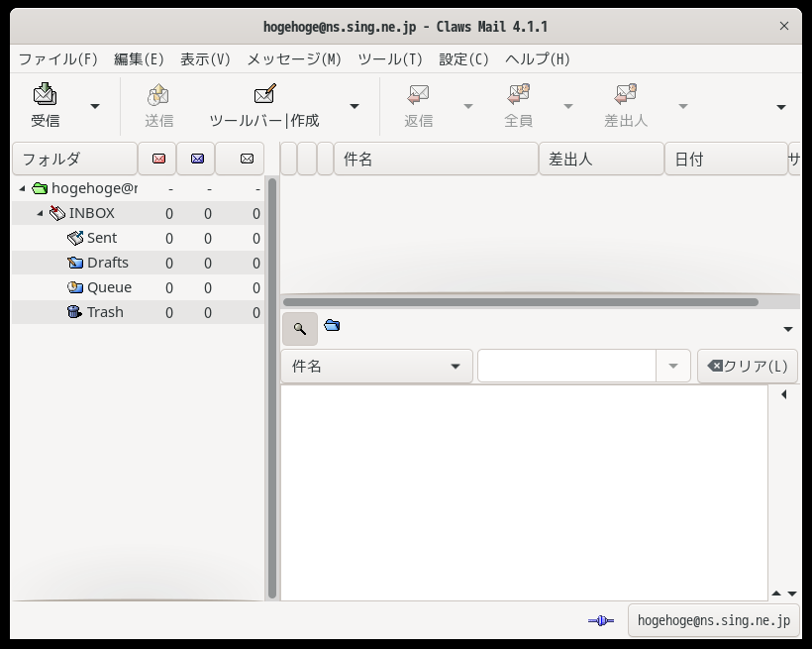Click the 送信 (send queued) toolbar icon
Screen dimensions: 812x649
pos(158,94)
